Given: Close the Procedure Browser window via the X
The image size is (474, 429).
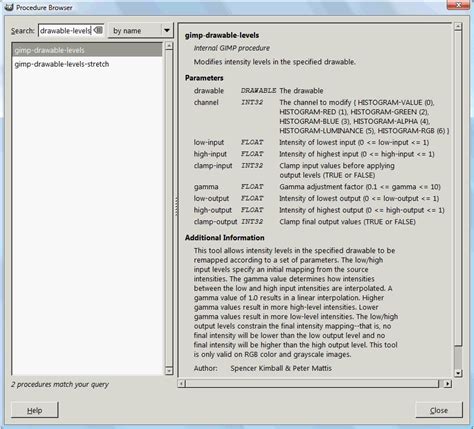Looking at the screenshot, I should click(459, 5).
